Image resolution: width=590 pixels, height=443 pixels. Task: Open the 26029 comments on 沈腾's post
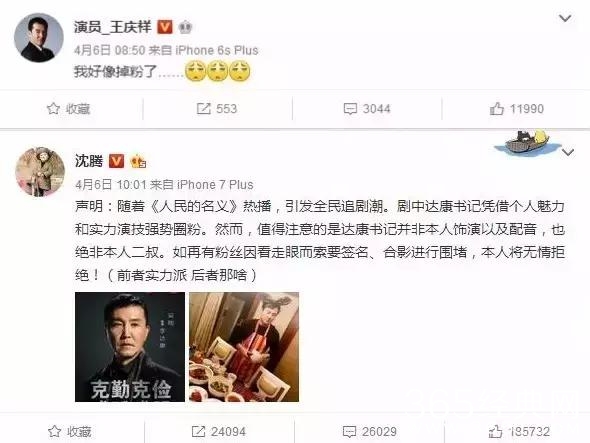coord(370,431)
